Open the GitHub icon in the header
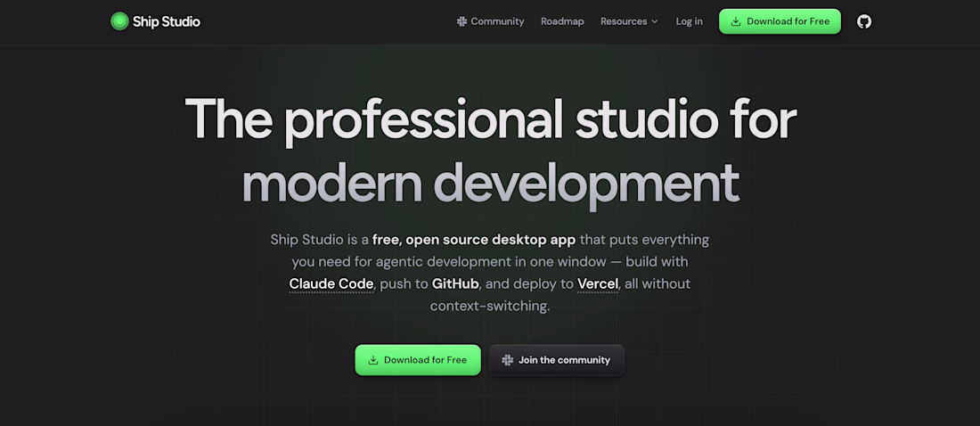 pyautogui.click(x=864, y=21)
